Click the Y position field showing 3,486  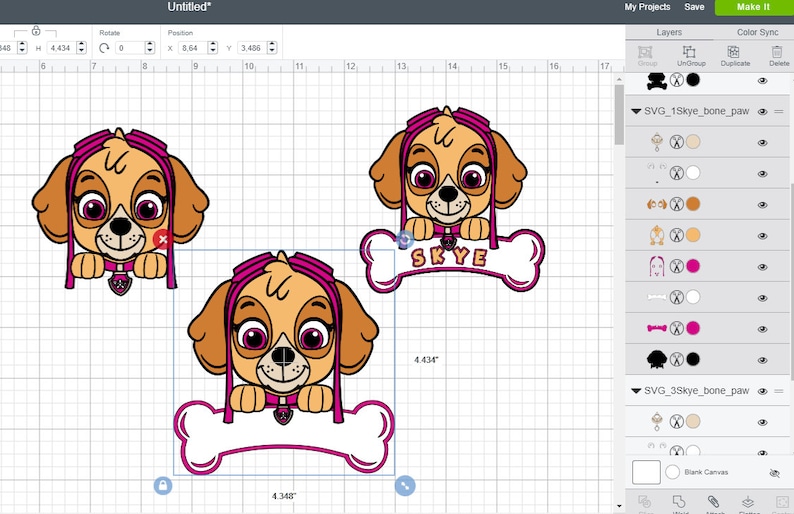252,48
